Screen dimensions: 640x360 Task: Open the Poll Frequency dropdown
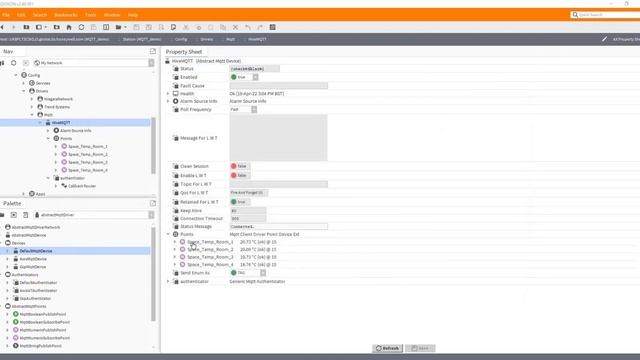[x=254, y=109]
